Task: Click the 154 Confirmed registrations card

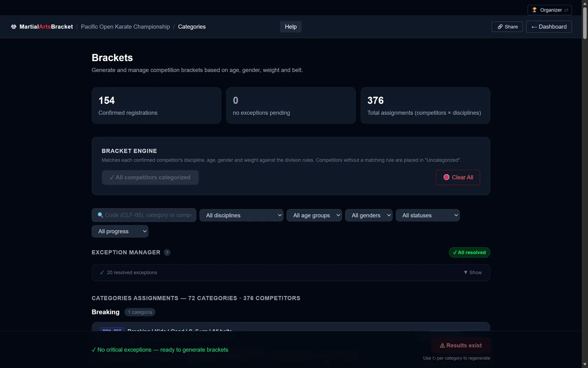Action: click(x=156, y=105)
